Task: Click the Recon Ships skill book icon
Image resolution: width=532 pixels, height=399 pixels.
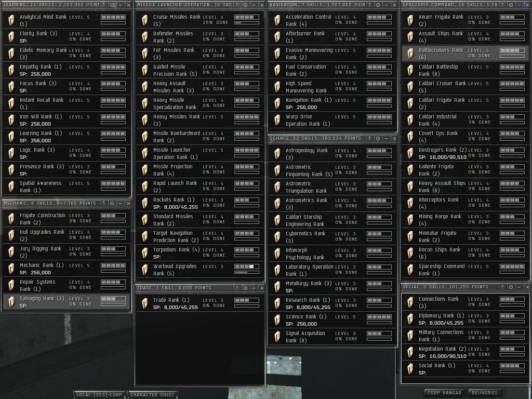Action: click(410, 253)
